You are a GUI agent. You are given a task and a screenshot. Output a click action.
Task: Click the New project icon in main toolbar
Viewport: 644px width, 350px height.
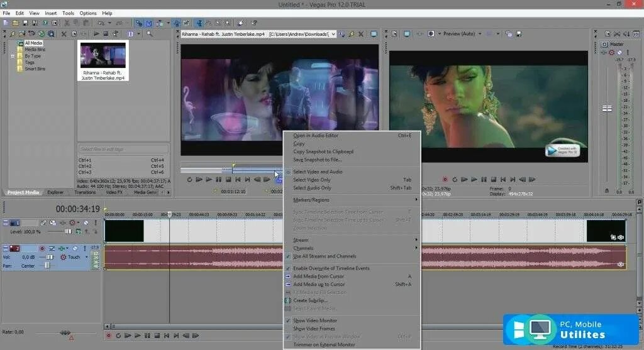tap(6, 23)
